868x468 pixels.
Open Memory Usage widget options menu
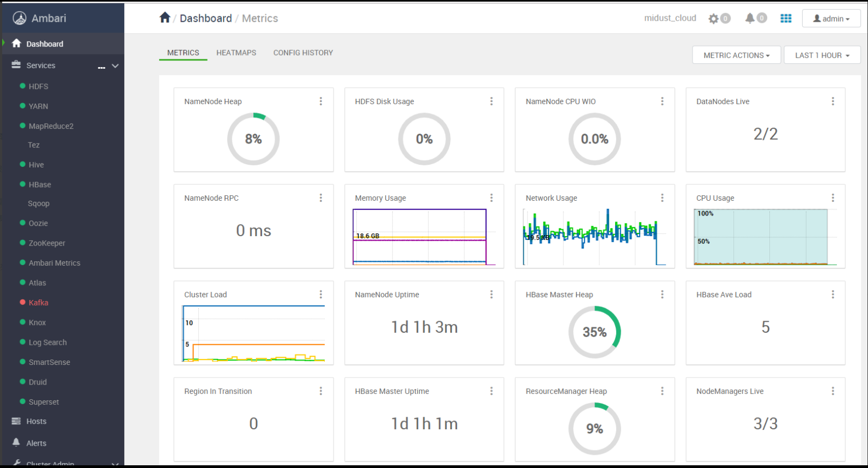pyautogui.click(x=491, y=198)
